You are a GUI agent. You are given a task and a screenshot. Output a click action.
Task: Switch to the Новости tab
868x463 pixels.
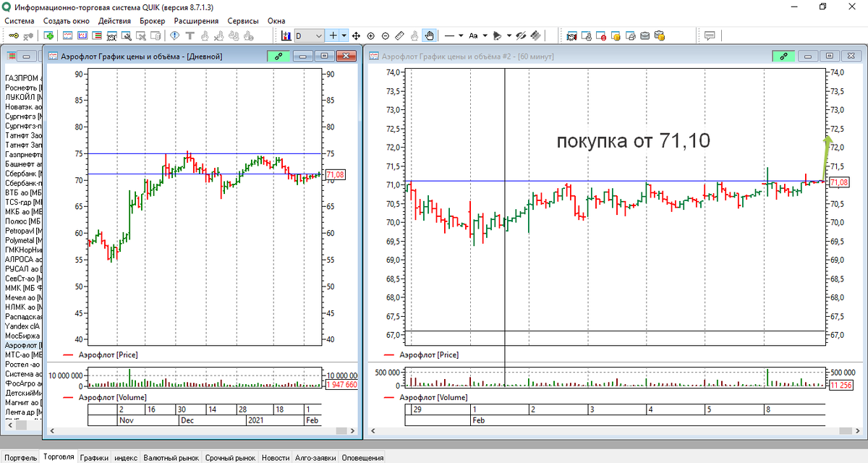click(276, 458)
